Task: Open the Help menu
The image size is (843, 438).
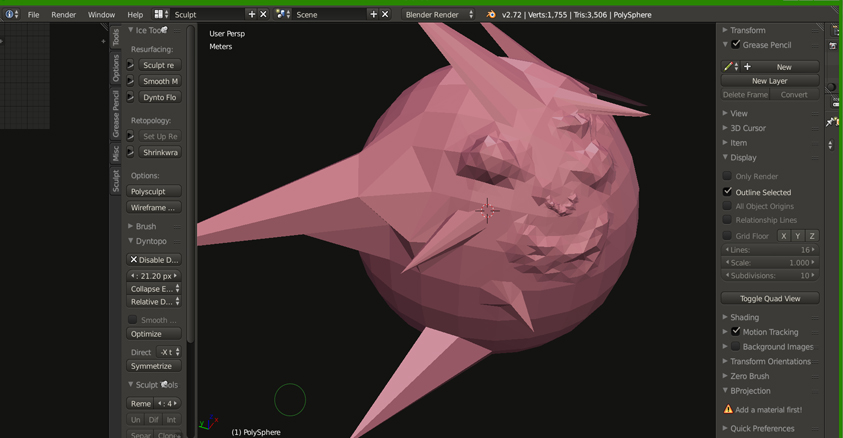Action: pos(135,15)
